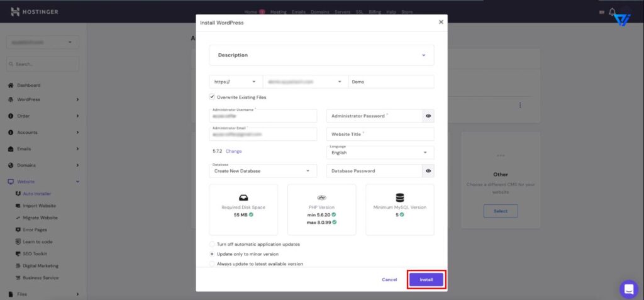The image size is (644, 300).
Task: Click into the Database Password field
Action: click(x=374, y=171)
